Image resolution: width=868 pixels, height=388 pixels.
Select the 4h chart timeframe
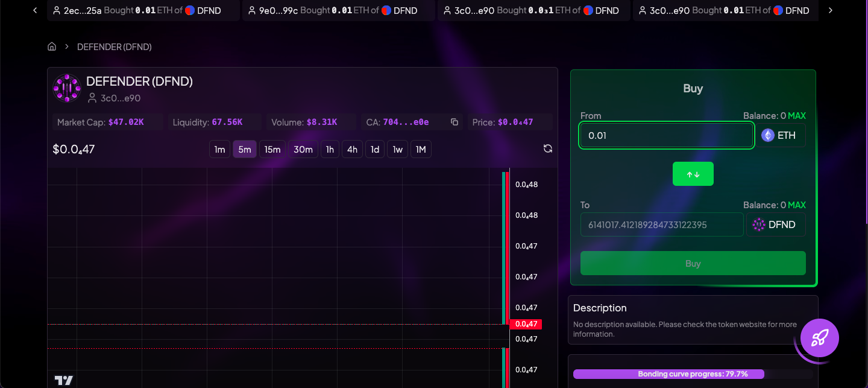(352, 149)
